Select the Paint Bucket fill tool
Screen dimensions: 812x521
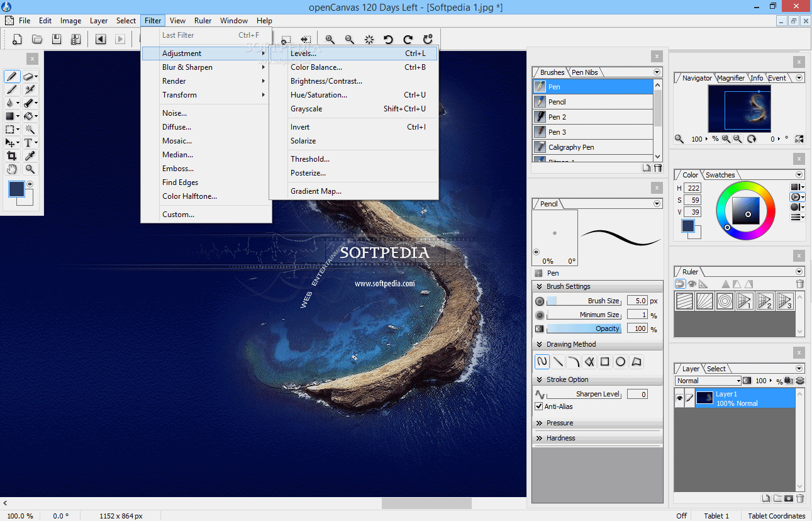click(x=30, y=116)
